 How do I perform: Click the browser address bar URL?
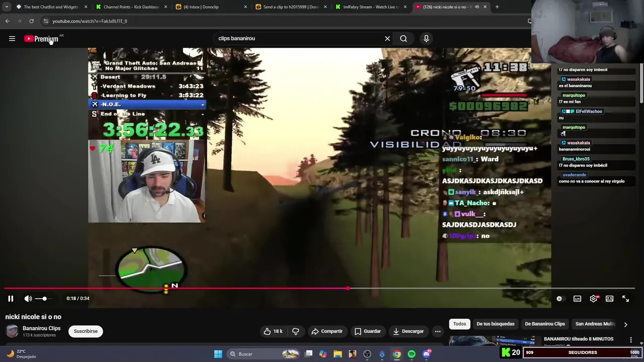[90, 21]
